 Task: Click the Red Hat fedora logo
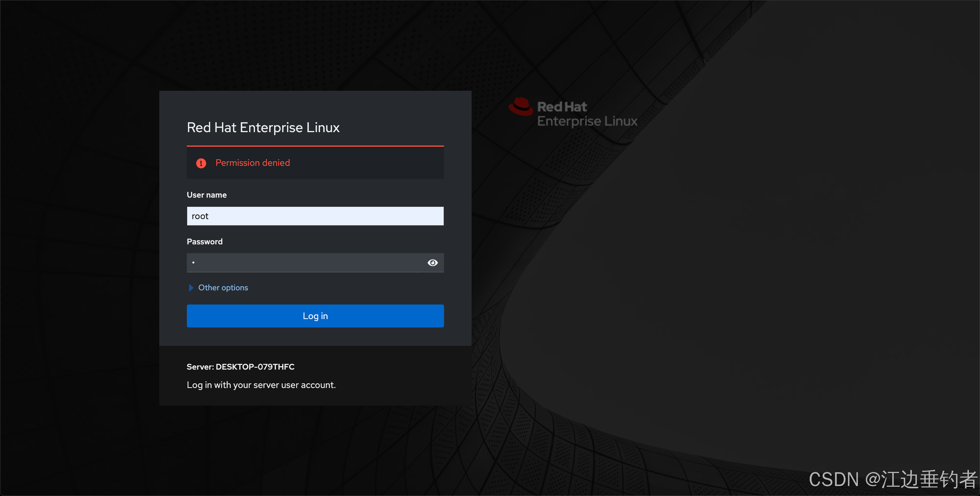521,106
